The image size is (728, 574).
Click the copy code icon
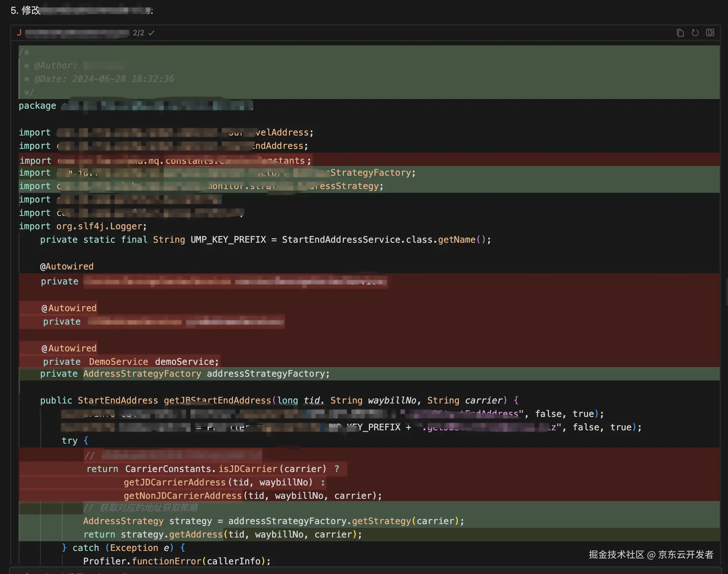pyautogui.click(x=680, y=33)
